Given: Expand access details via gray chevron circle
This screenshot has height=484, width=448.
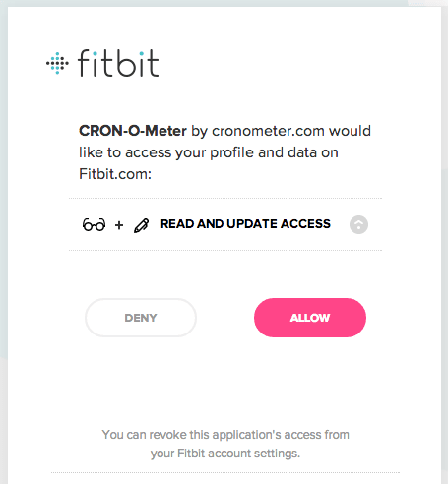Looking at the screenshot, I should tap(358, 225).
